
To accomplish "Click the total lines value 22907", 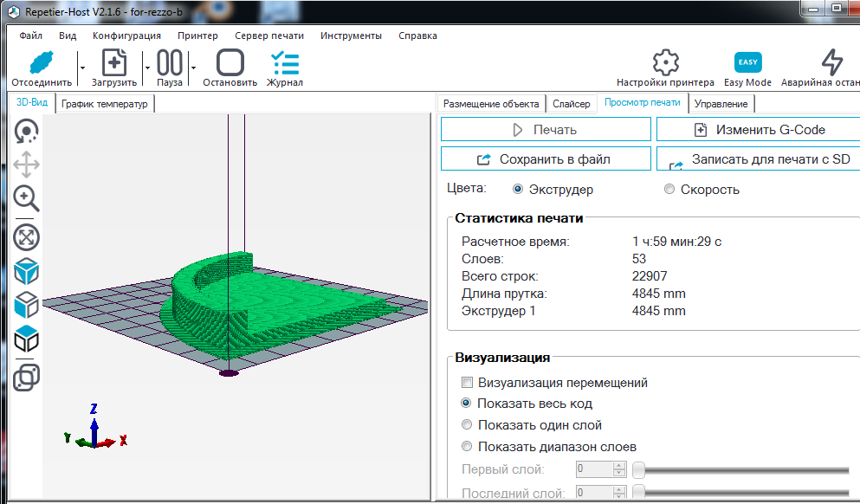I will (x=650, y=276).
